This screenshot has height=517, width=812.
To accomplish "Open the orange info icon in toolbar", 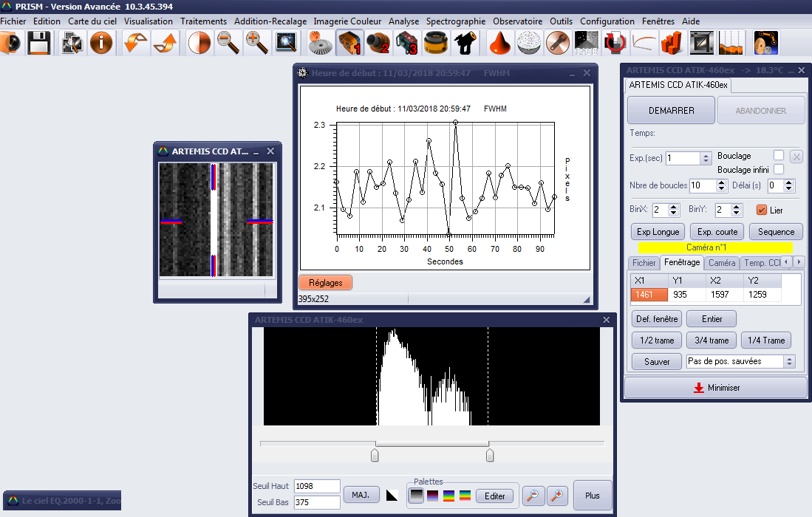I will (x=101, y=44).
